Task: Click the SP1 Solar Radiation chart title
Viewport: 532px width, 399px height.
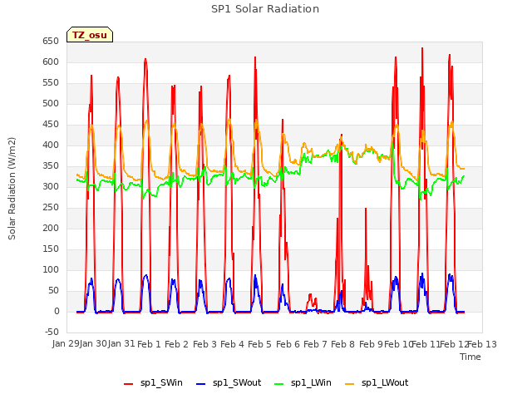Action: pos(265,9)
